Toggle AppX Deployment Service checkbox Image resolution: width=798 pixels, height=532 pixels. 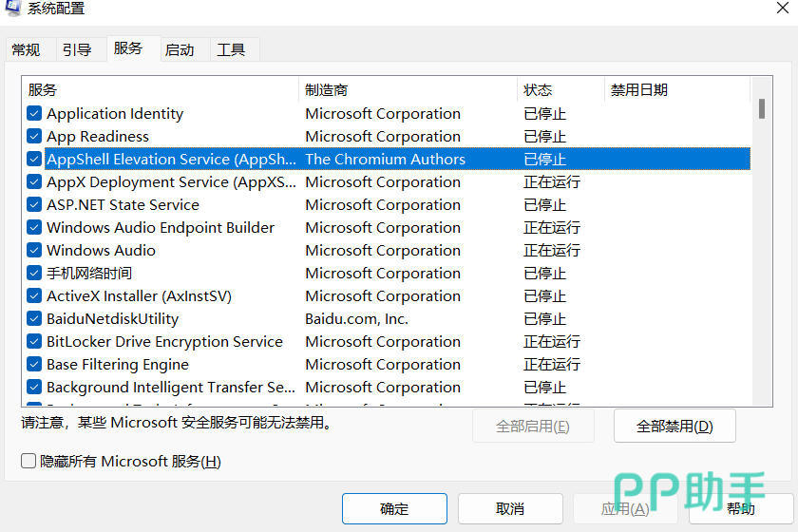pyautogui.click(x=34, y=181)
